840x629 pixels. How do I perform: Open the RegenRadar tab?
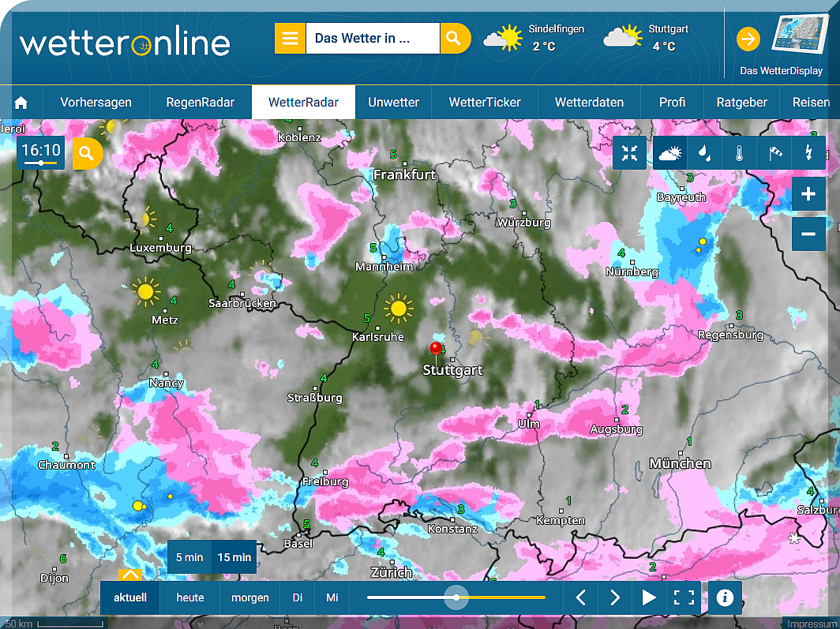200,103
